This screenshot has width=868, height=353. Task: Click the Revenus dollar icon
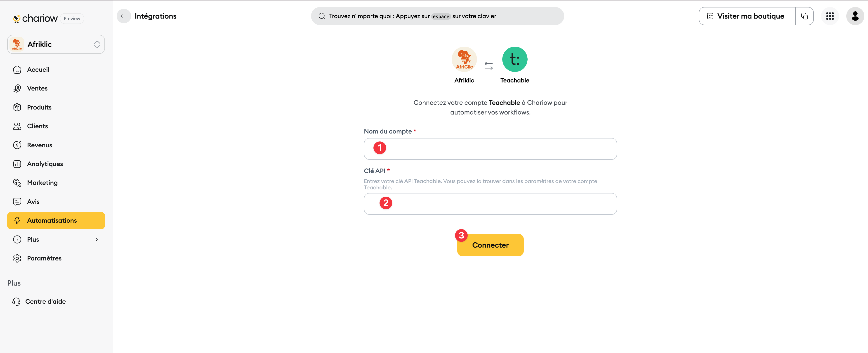click(17, 145)
